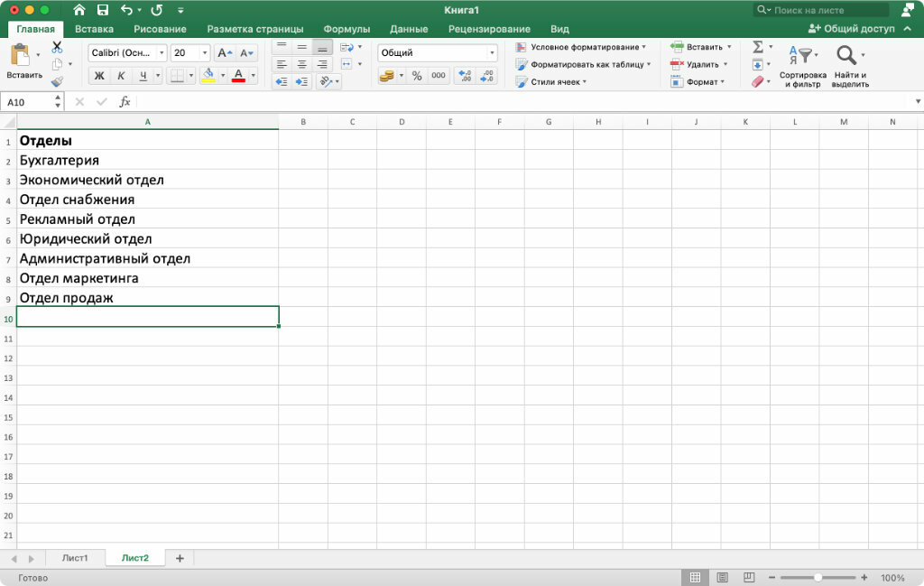Switch to Page Break preview
Viewport: 924px width, 586px height.
coord(749,578)
